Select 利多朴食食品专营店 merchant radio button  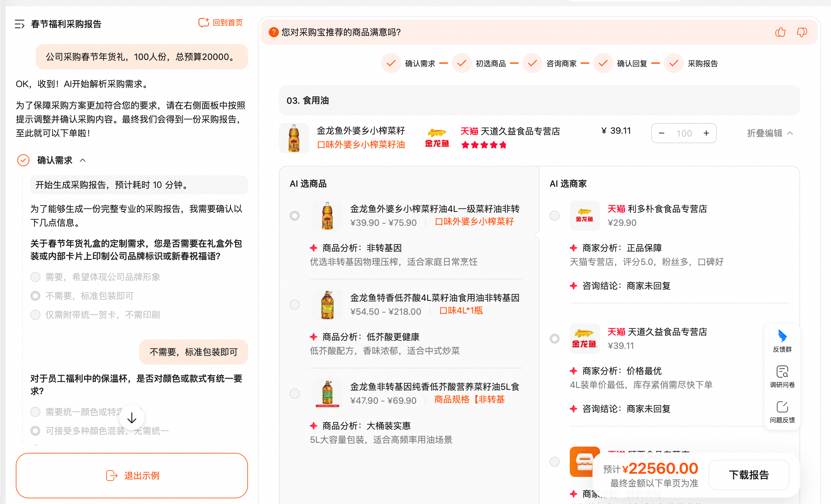coord(554,216)
